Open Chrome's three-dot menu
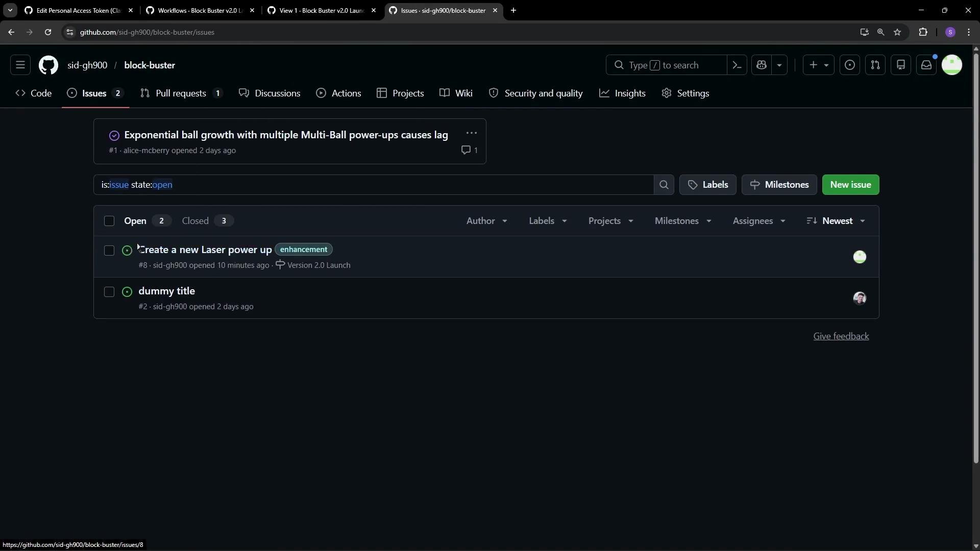Image resolution: width=980 pixels, height=551 pixels. point(969,32)
